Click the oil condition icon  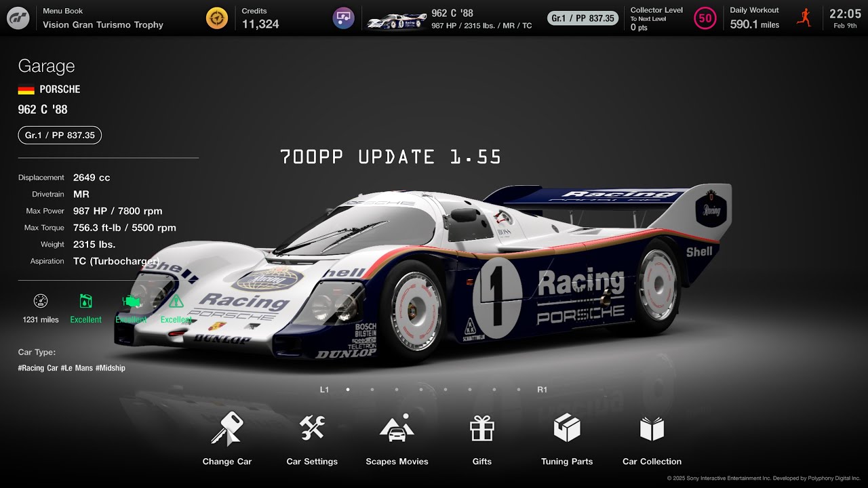(x=85, y=301)
